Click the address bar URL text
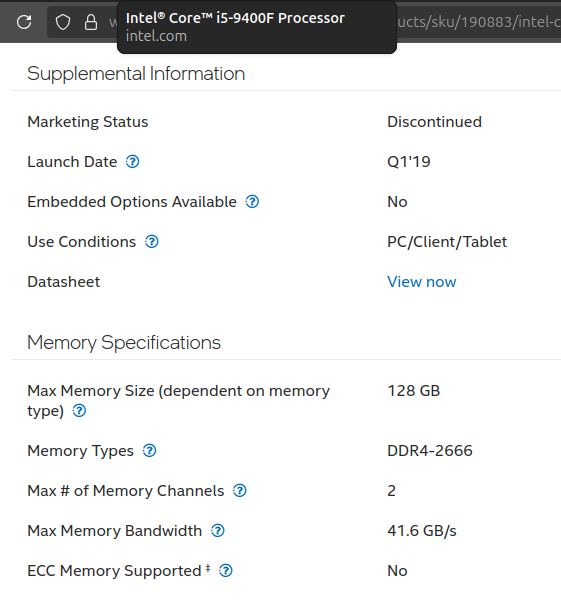This screenshot has width=561, height=604. coord(479,22)
